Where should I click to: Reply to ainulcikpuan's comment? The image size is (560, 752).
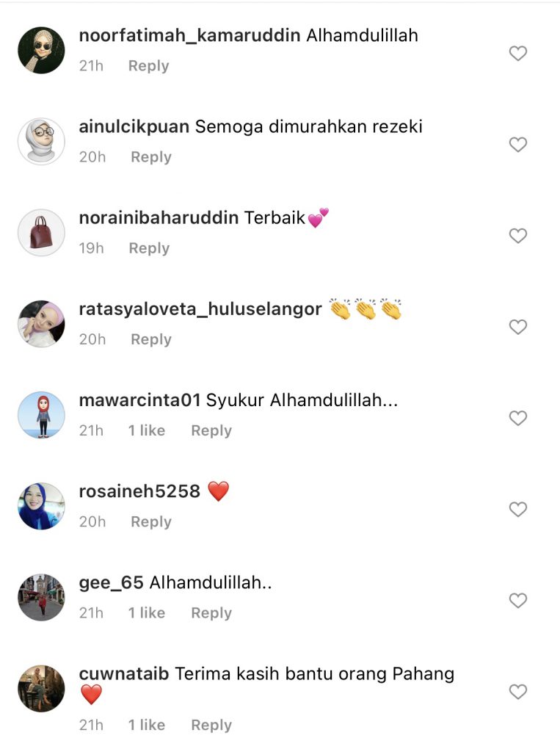[151, 157]
